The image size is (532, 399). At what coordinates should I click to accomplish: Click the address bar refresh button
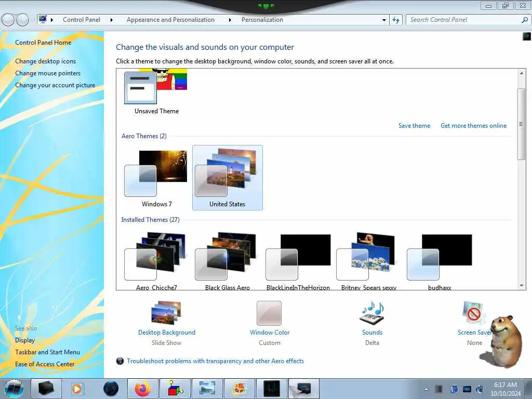pos(396,20)
